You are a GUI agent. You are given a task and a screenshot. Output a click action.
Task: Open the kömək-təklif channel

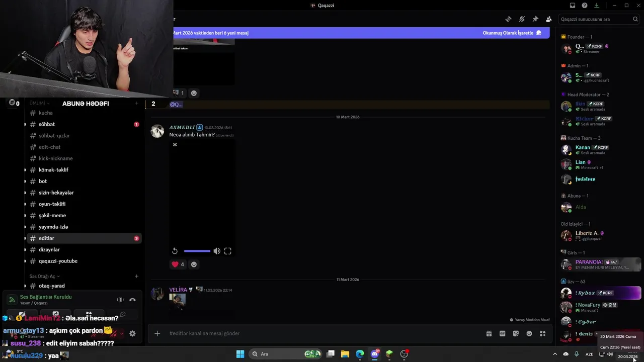83,170
